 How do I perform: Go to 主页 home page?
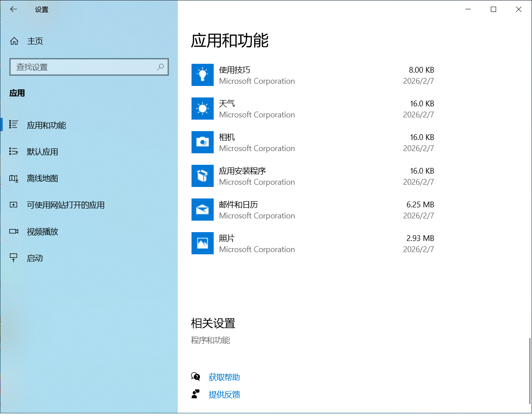pos(35,41)
